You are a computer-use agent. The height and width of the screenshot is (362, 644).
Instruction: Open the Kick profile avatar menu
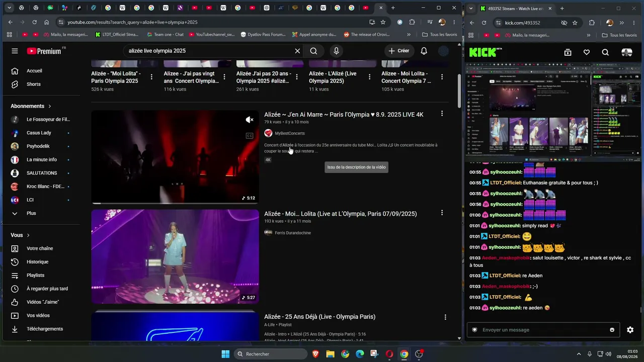tap(626, 52)
